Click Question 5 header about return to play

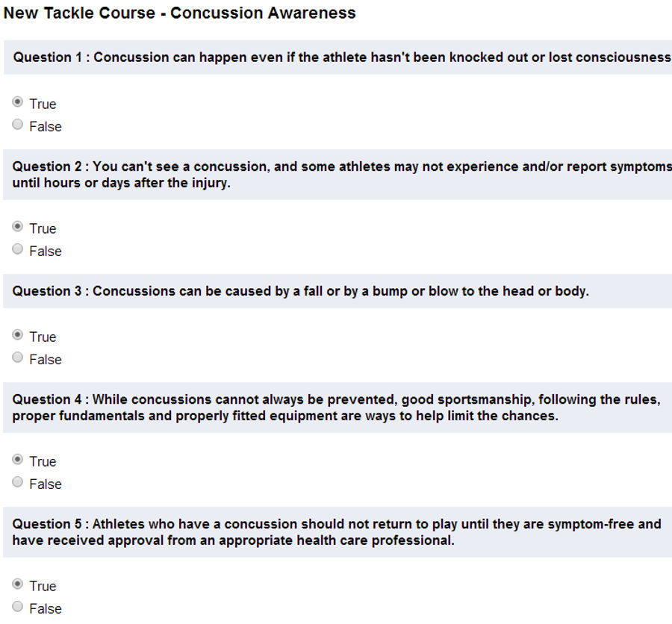tap(337, 532)
